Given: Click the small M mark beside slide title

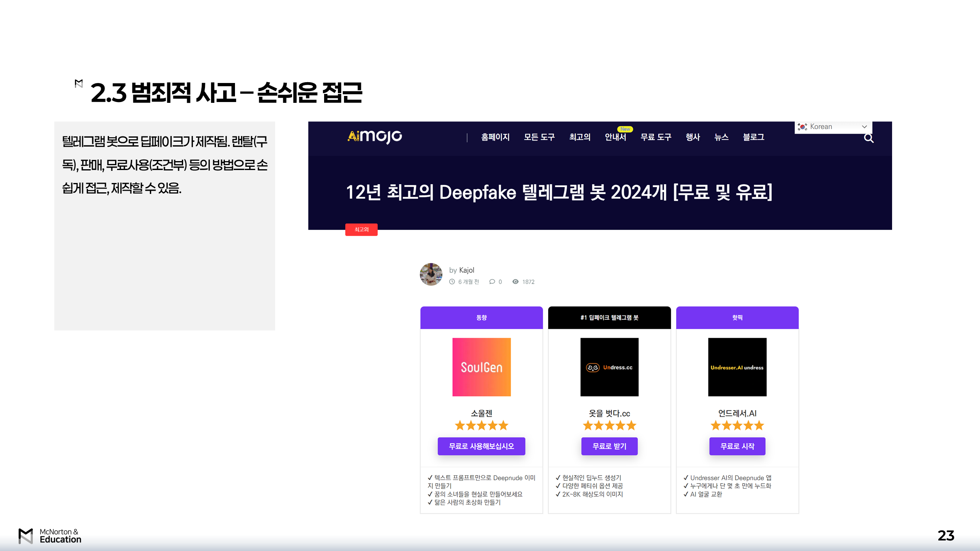Looking at the screenshot, I should click(x=79, y=83).
